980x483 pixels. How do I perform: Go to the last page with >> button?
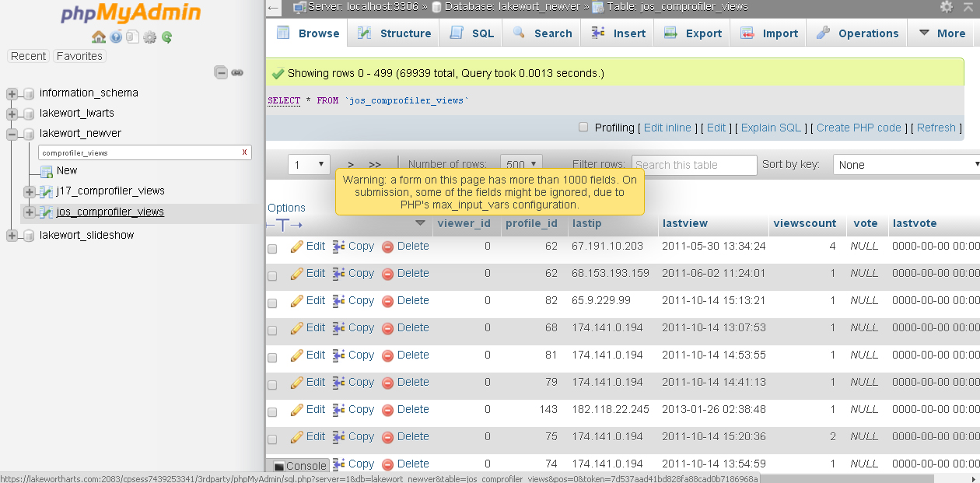pyautogui.click(x=375, y=165)
